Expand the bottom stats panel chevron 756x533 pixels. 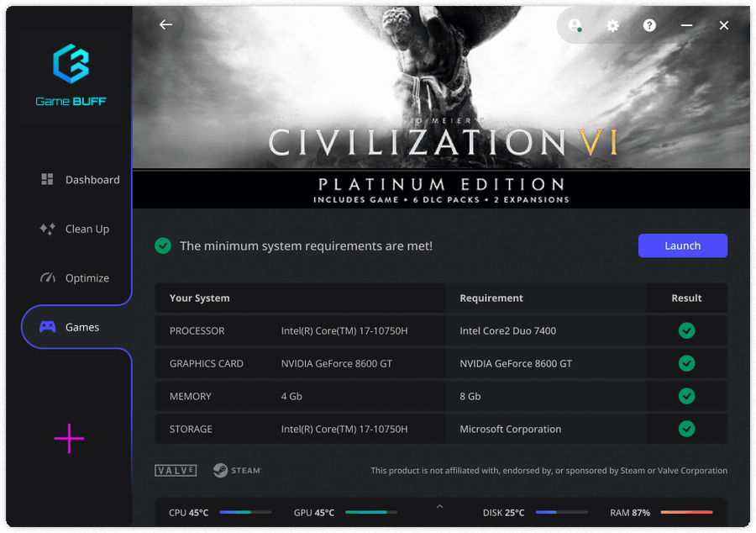[x=439, y=507]
